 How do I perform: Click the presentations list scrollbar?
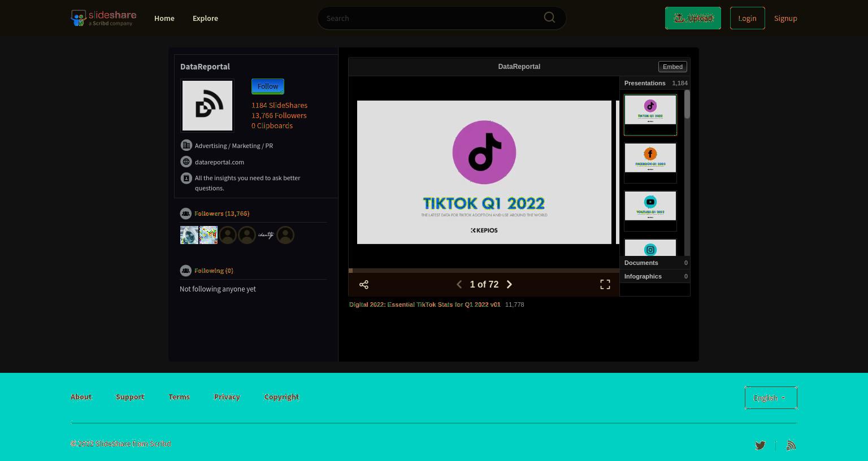[x=687, y=105]
